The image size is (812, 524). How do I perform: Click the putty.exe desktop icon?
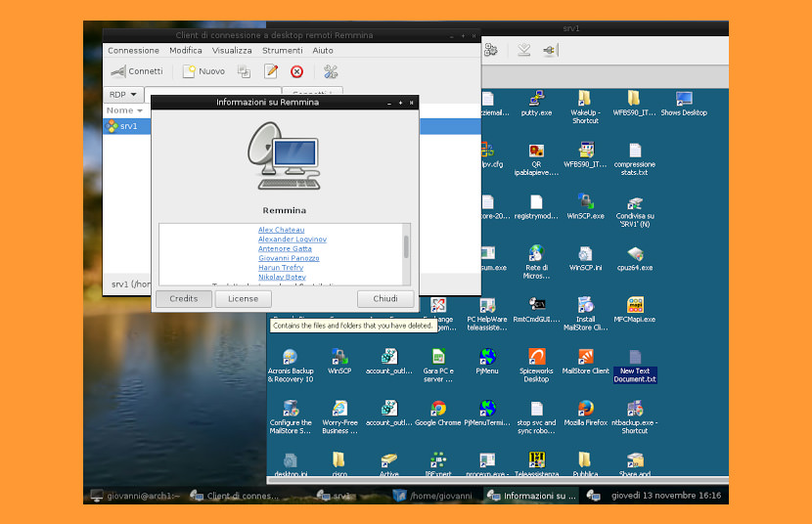pyautogui.click(x=536, y=103)
